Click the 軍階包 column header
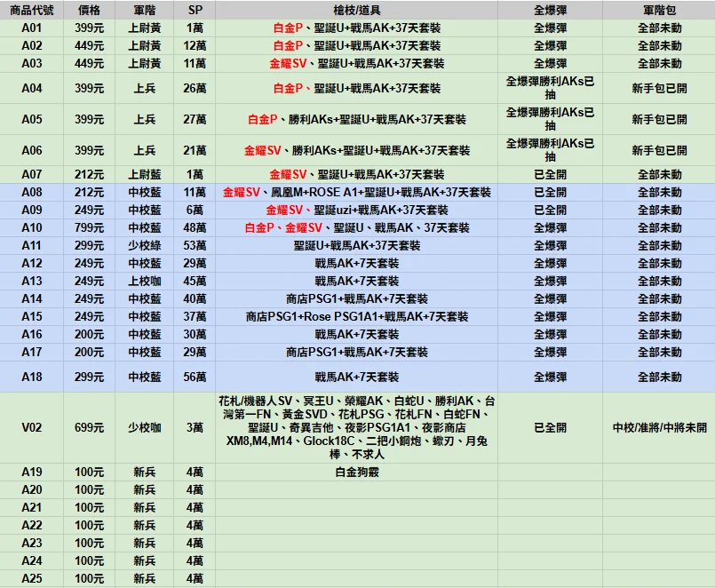 click(x=658, y=11)
